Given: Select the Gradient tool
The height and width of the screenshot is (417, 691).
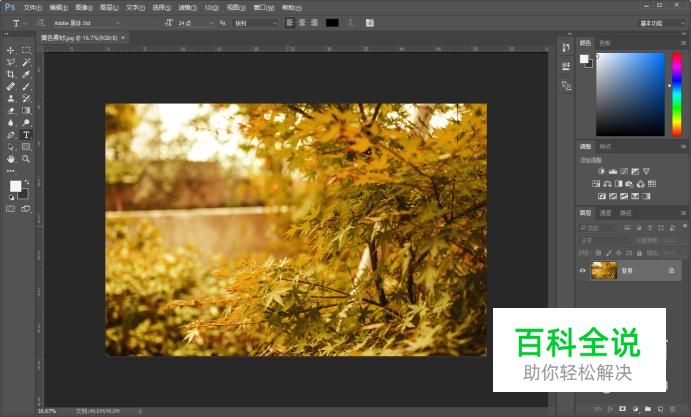Looking at the screenshot, I should pyautogui.click(x=26, y=111).
